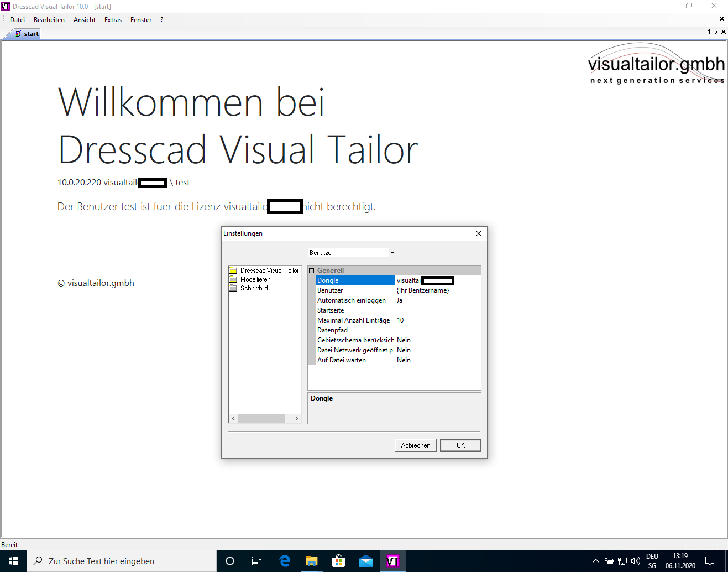728x572 pixels.
Task: Click the Visual Tailor taskbar icon
Action: point(392,561)
